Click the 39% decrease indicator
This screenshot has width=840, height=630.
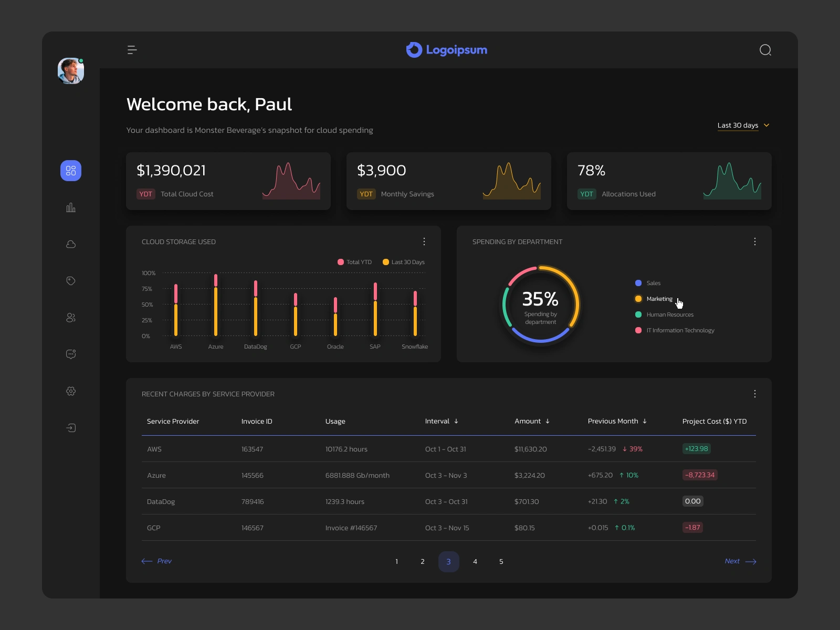[x=633, y=449]
